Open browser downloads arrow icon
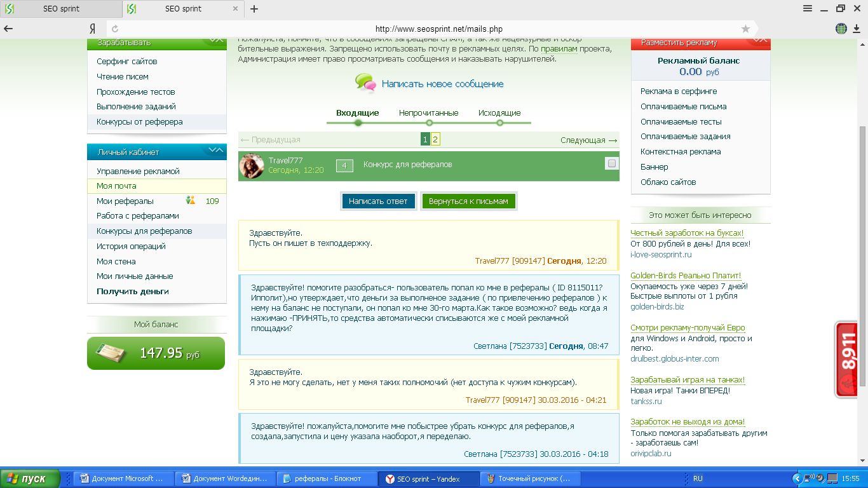868x488 pixels. tap(858, 29)
